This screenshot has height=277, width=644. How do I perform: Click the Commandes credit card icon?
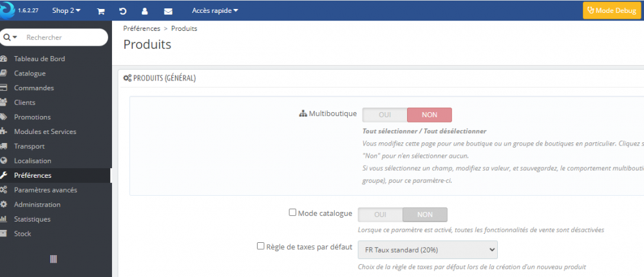click(x=4, y=88)
